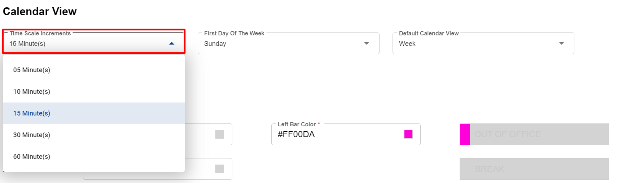Click magenta left bar of OUT OF OFFICE preview
The image size is (644, 183).
(x=465, y=134)
